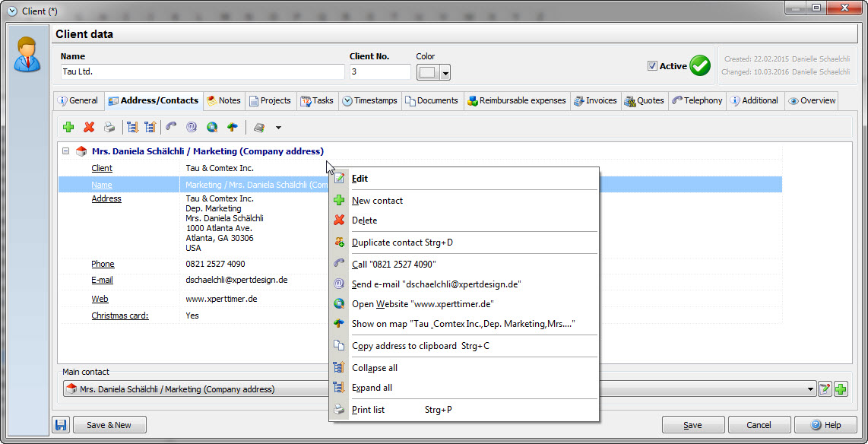Viewport: 868px width, 444px height.
Task: Select Duplicate contact from context menu
Action: point(402,243)
